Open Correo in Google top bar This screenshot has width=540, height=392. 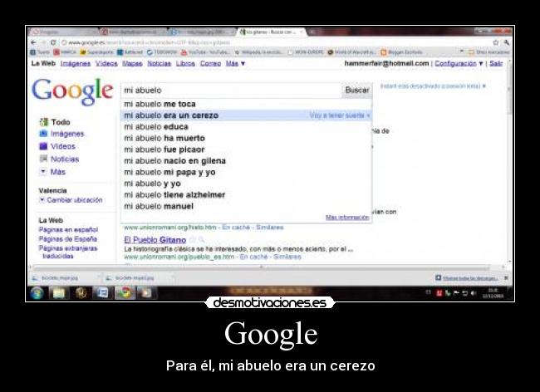point(210,64)
